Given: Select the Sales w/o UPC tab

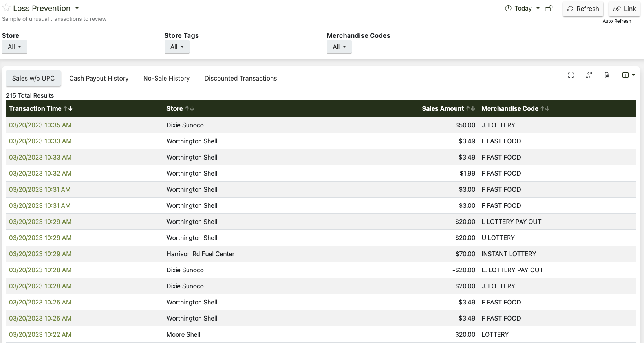Looking at the screenshot, I should 33,78.
